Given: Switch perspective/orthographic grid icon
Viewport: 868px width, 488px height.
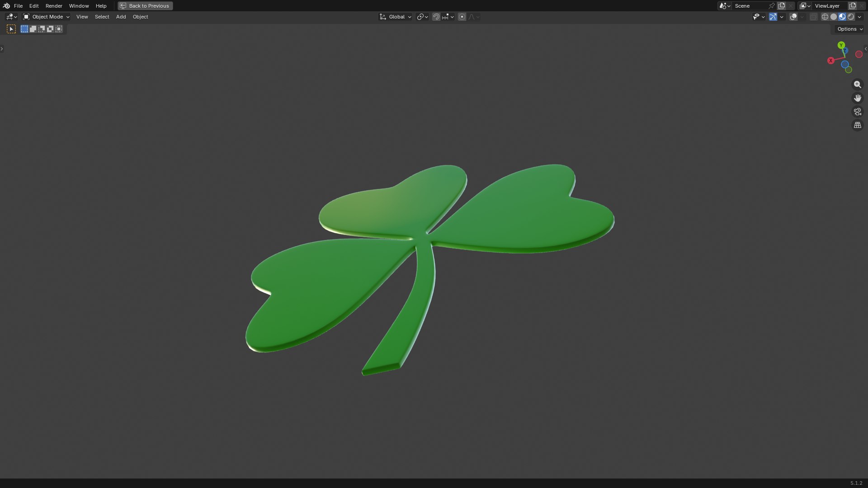Looking at the screenshot, I should [x=858, y=125].
